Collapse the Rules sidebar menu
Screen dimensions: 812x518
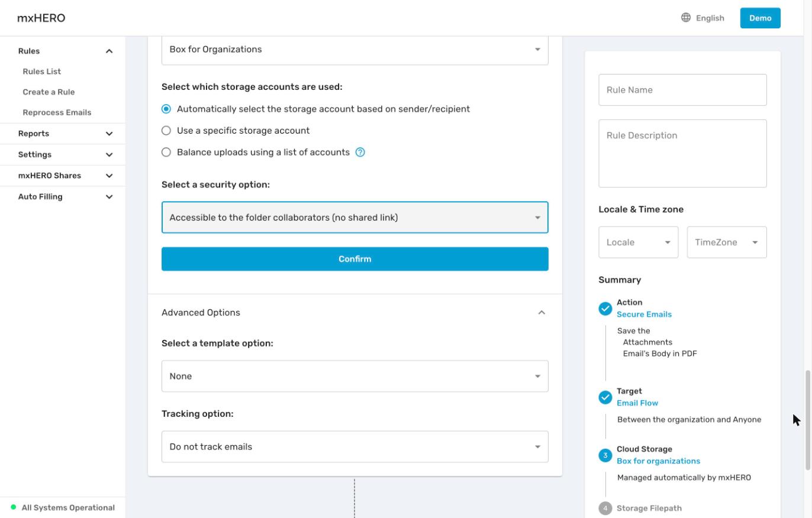109,51
